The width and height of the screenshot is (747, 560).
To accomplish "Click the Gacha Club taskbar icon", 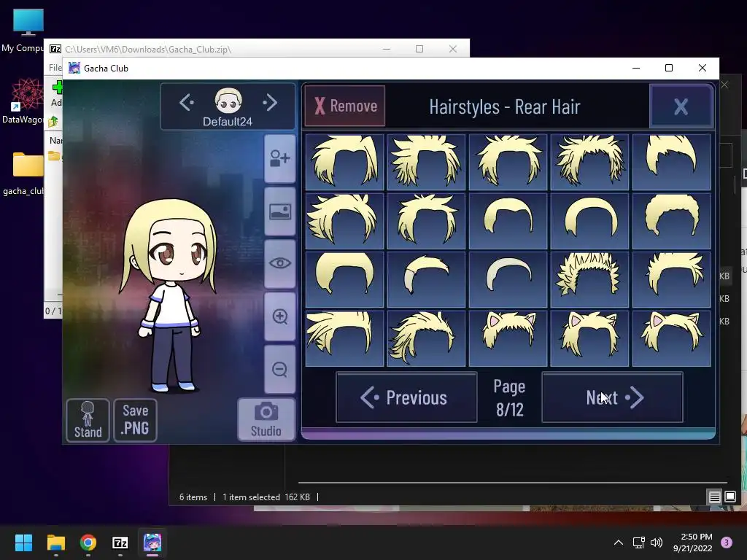I will (x=152, y=542).
